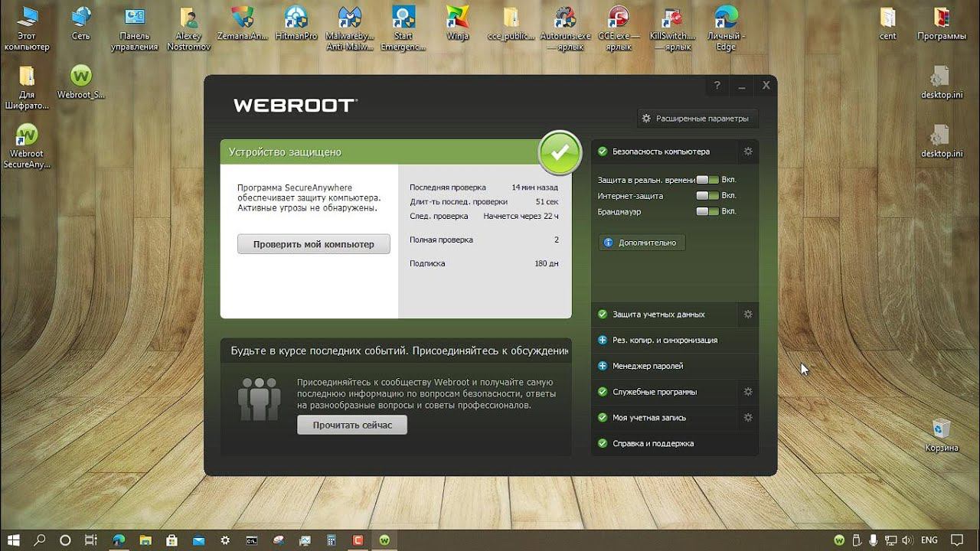Open the Webroot tray icon
Screen dimensions: 980x551
pyautogui.click(x=840, y=540)
